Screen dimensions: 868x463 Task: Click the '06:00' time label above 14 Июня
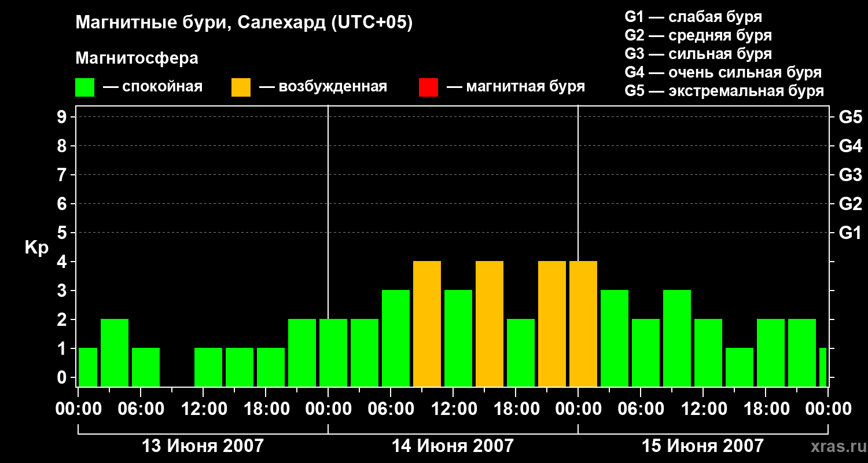tap(391, 409)
